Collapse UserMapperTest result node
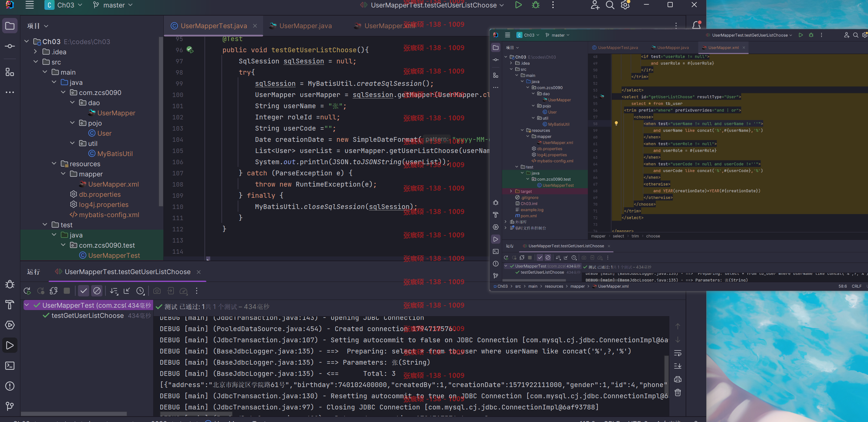 (27, 305)
